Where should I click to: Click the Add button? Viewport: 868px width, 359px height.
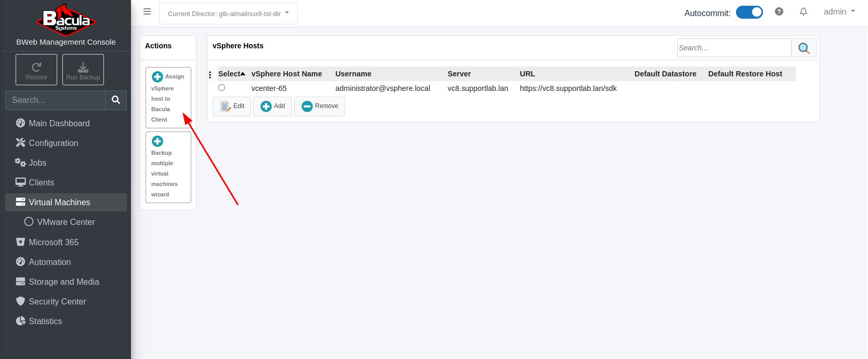point(272,106)
